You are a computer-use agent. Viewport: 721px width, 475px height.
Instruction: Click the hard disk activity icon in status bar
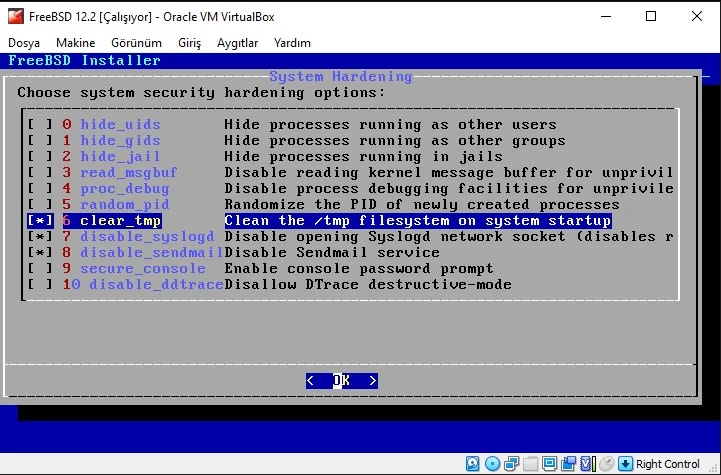coord(473,464)
